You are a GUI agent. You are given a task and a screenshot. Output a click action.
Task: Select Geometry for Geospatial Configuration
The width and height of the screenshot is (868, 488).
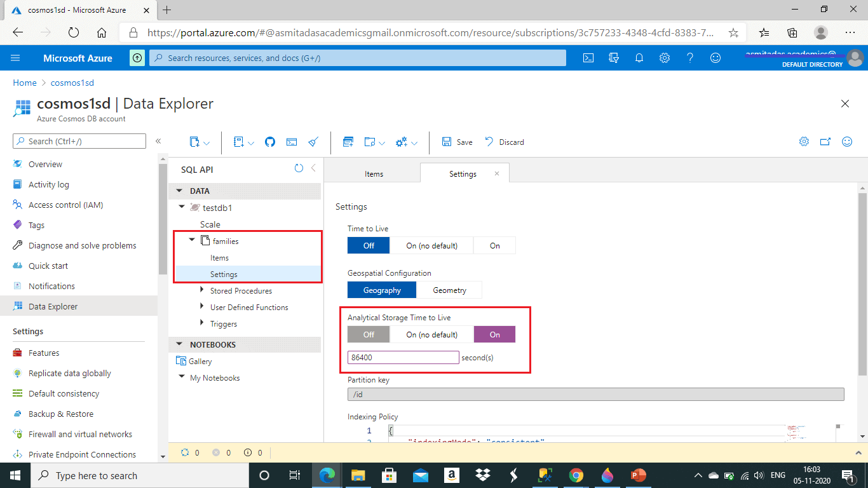tap(449, 290)
